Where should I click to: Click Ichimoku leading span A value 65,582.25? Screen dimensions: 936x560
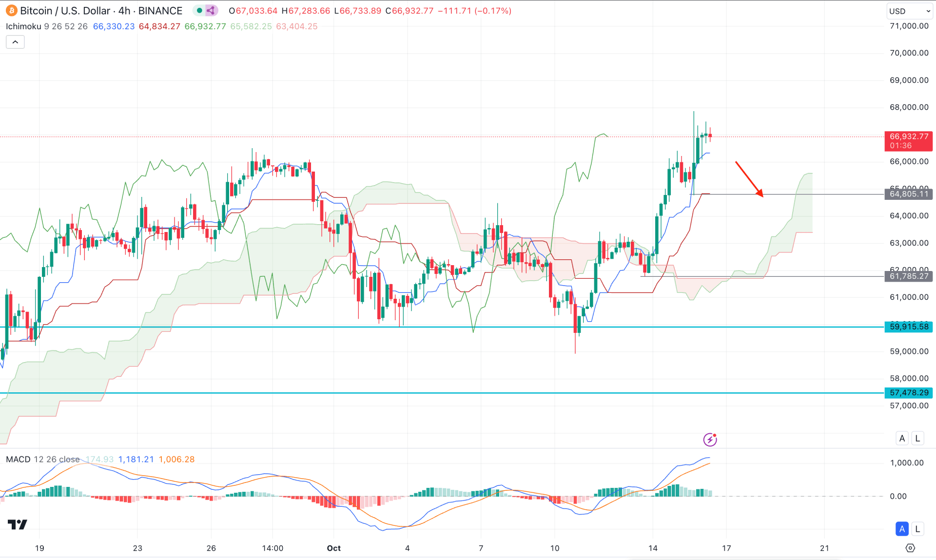(x=251, y=26)
